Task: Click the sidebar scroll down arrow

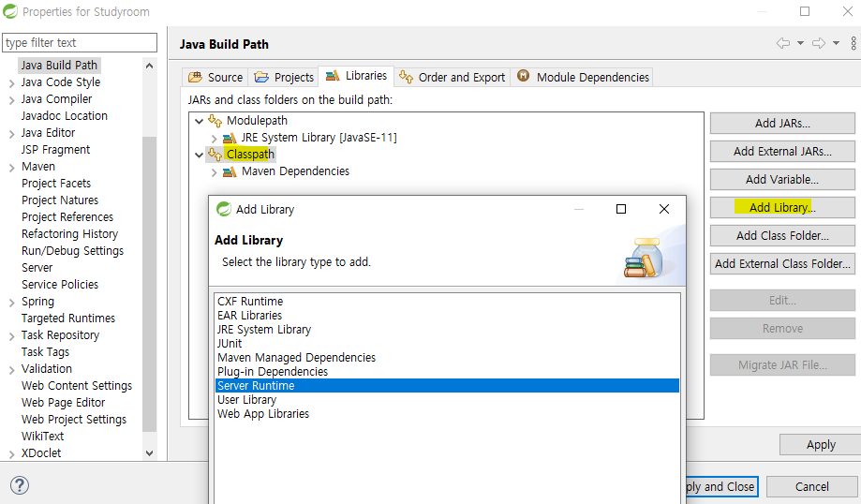Action: [149, 452]
